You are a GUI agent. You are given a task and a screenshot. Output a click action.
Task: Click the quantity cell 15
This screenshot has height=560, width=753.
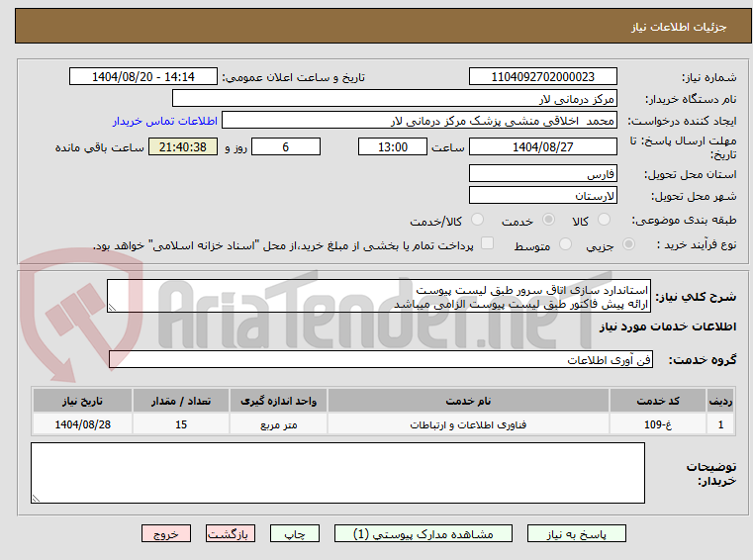click(x=181, y=424)
